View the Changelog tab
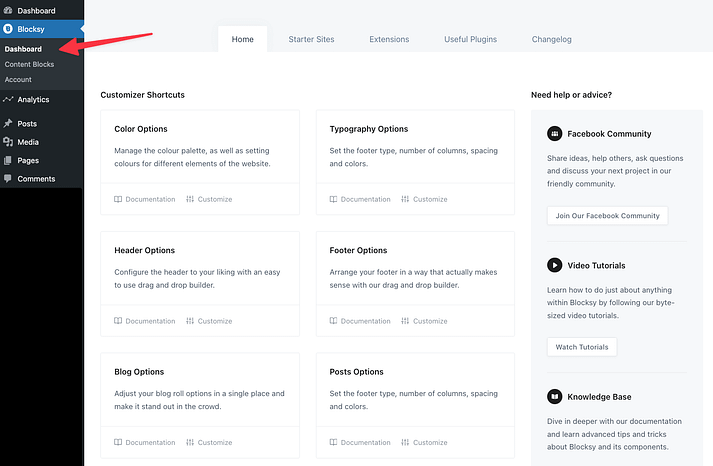 pyautogui.click(x=551, y=39)
